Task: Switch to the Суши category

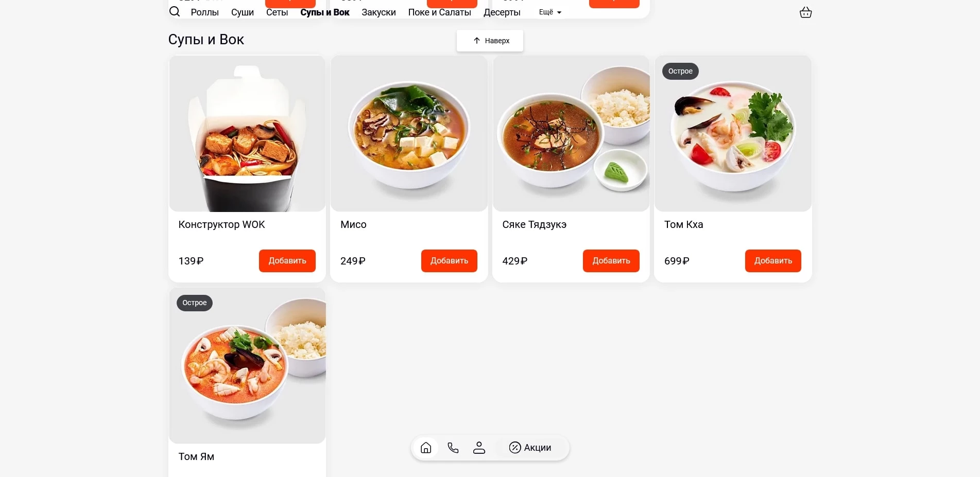Action: pos(242,12)
